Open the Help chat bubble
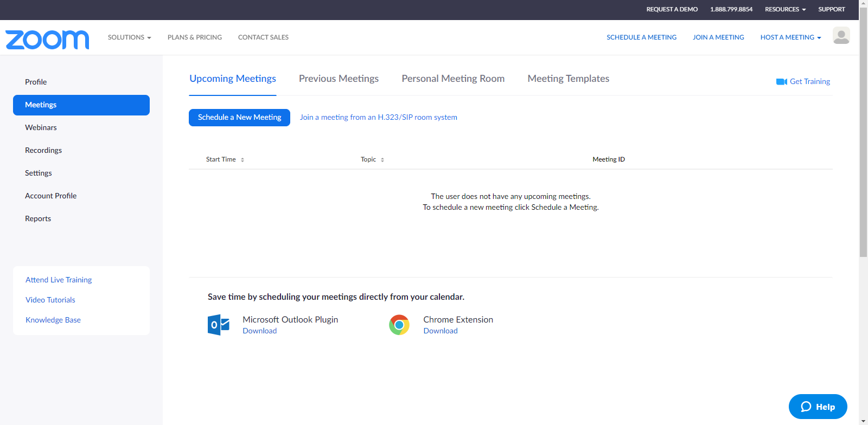Screen dimensions: 868x425 [x=818, y=407]
